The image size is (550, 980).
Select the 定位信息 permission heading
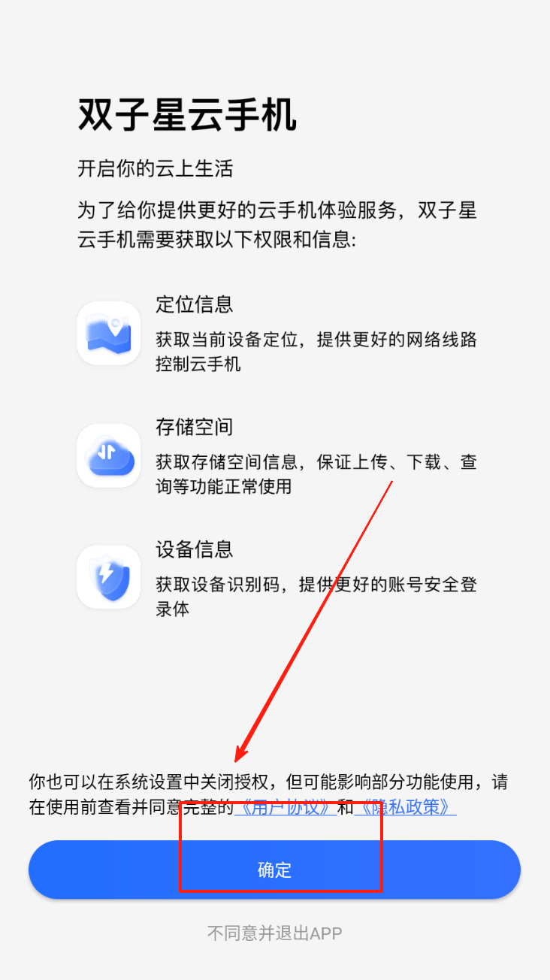coord(195,304)
